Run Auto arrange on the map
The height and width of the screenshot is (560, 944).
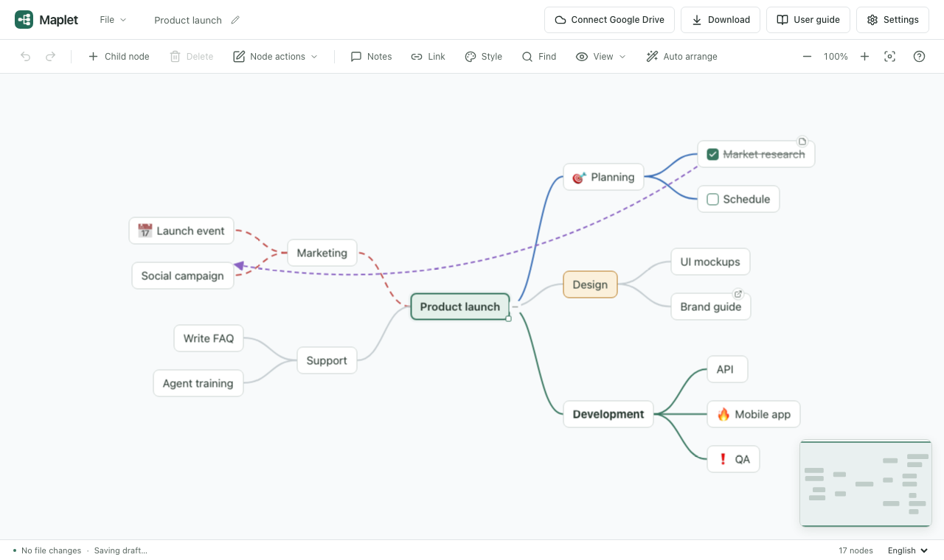coord(681,57)
